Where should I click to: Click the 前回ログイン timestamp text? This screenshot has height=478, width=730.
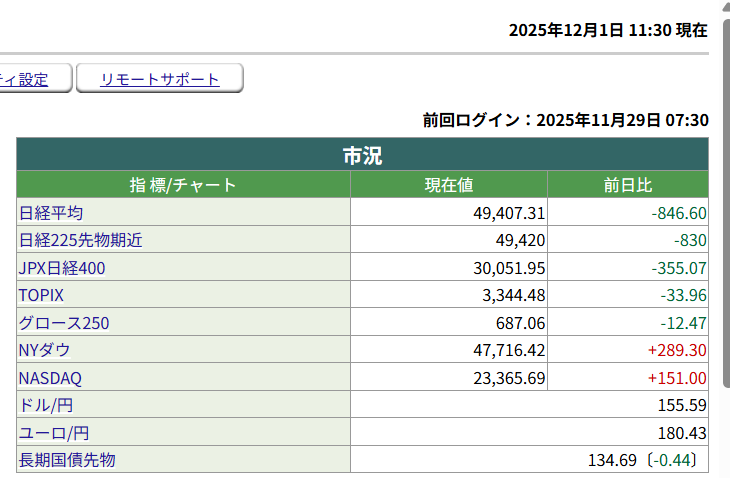click(565, 120)
